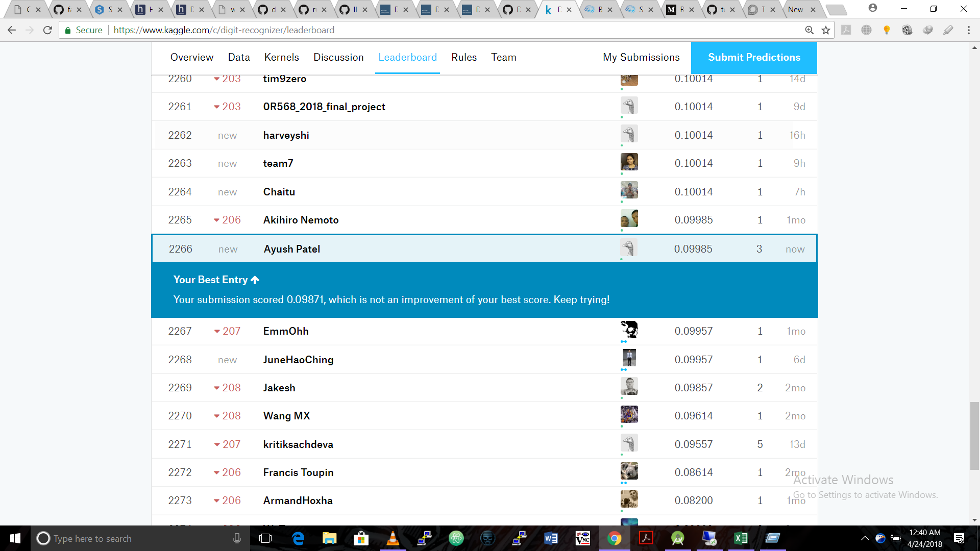Open Chrome customize menu three dots
The width and height of the screenshot is (980, 551).
coord(968,30)
